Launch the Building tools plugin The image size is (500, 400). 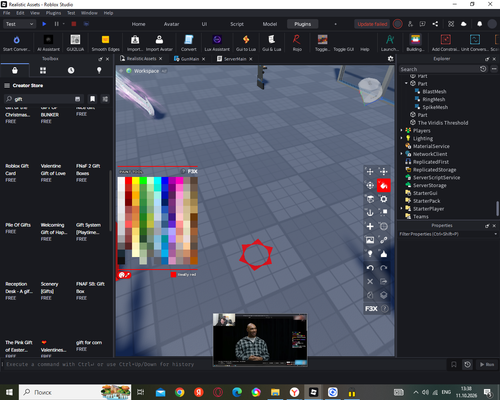click(415, 43)
